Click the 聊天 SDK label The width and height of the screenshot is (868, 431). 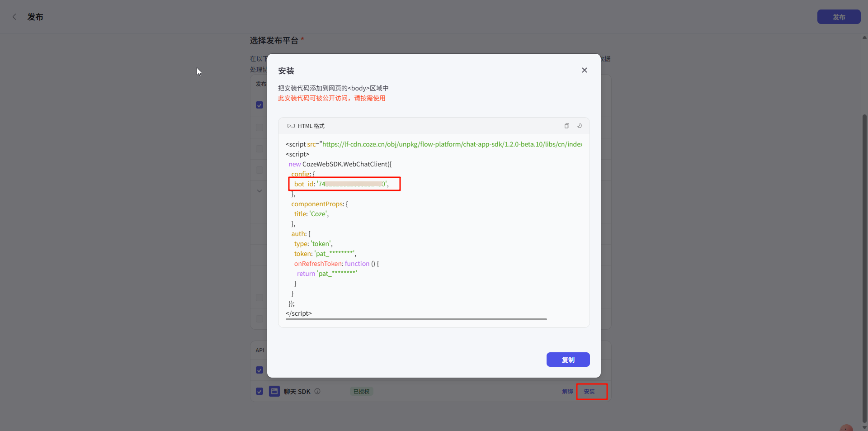tap(297, 392)
